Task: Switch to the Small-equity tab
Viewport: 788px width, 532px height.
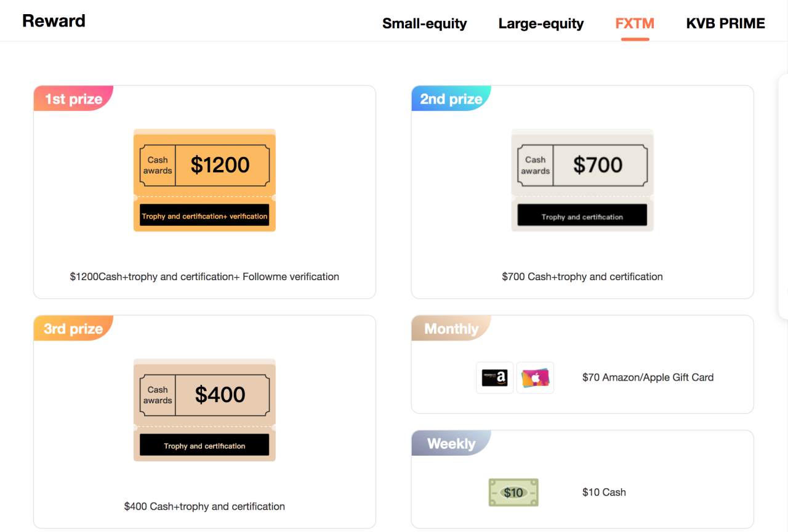Action: pyautogui.click(x=425, y=23)
